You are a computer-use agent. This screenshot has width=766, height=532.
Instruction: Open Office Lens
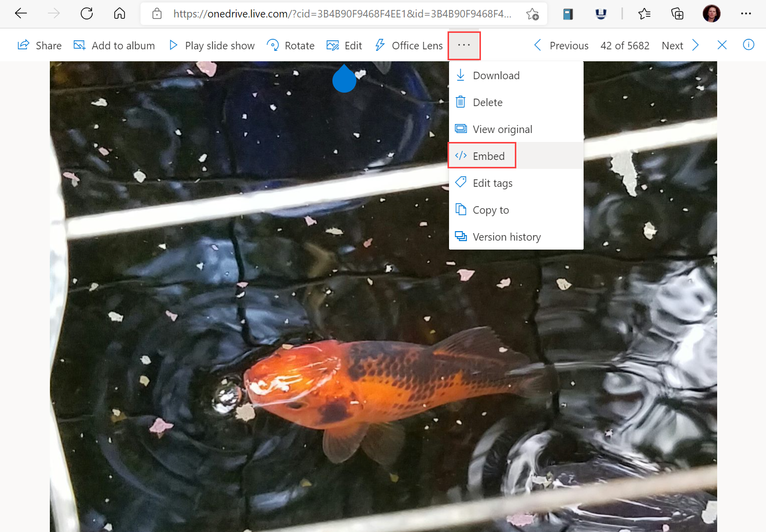[409, 45]
